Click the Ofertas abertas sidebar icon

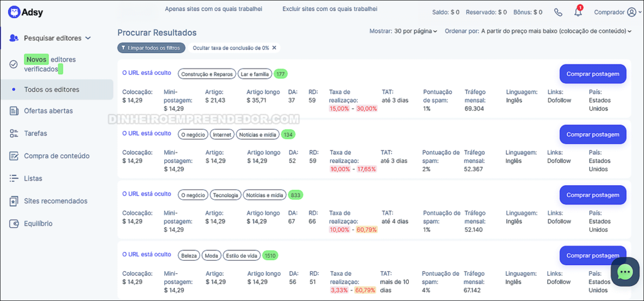[14, 111]
